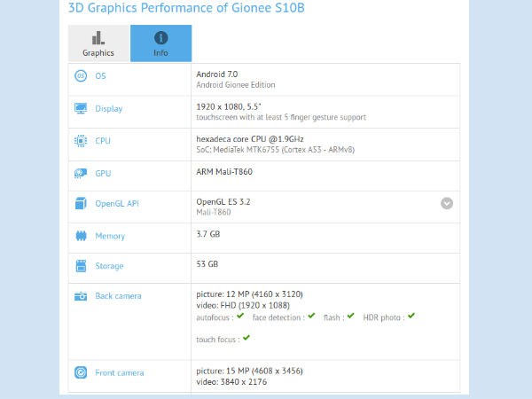
Task: Click the GPU card icon
Action: point(81,173)
